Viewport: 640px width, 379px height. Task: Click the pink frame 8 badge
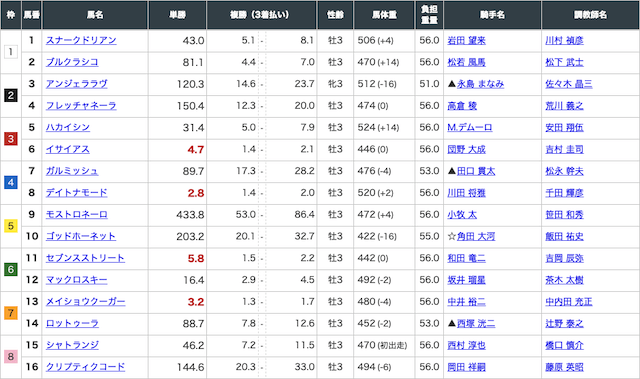pos(11,357)
